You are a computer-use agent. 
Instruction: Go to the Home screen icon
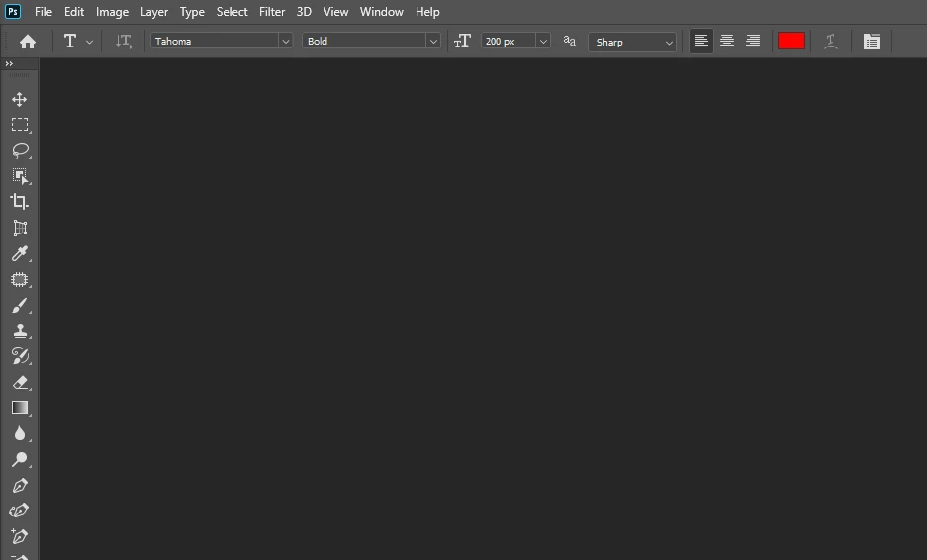pos(27,42)
